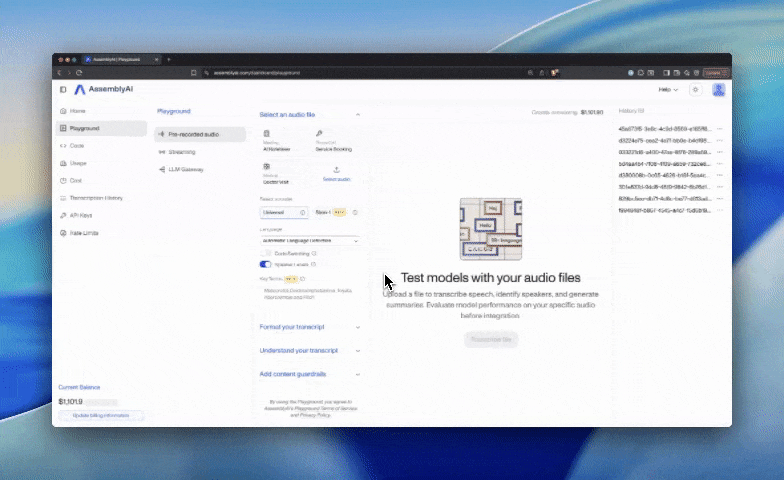Click the AssemblyAI logo

coord(104,89)
